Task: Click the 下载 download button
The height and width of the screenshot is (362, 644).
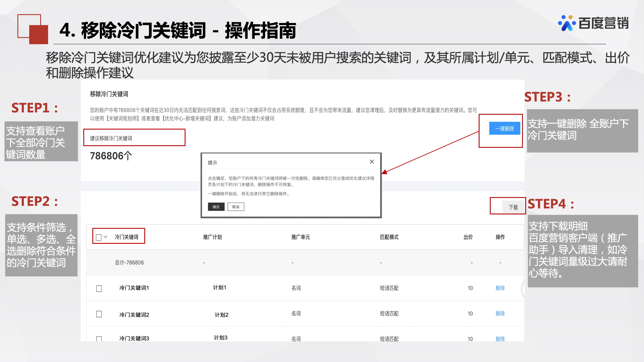Action: tap(513, 207)
